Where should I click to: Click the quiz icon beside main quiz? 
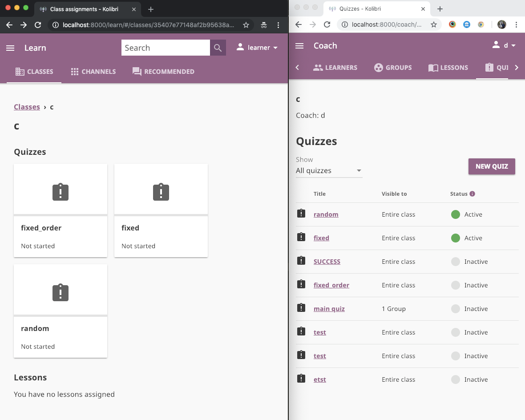[301, 307]
